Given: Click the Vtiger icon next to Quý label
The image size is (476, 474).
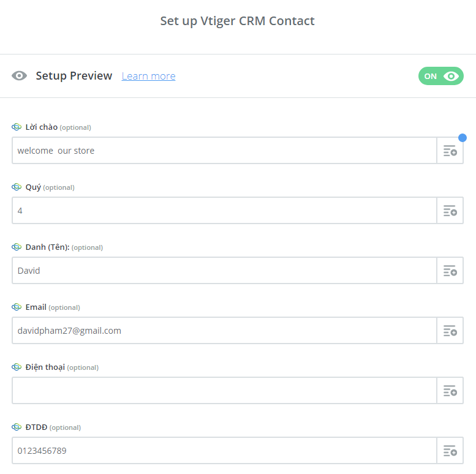Looking at the screenshot, I should pos(17,187).
